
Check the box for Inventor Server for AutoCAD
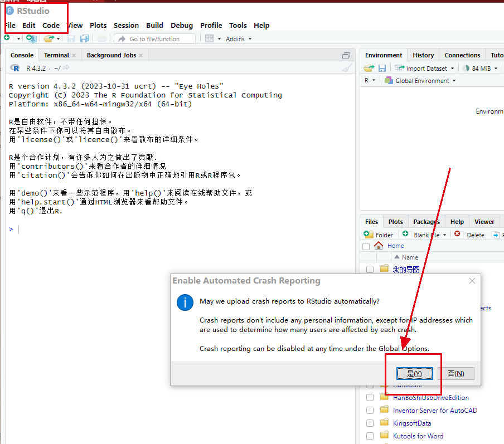pos(370,410)
